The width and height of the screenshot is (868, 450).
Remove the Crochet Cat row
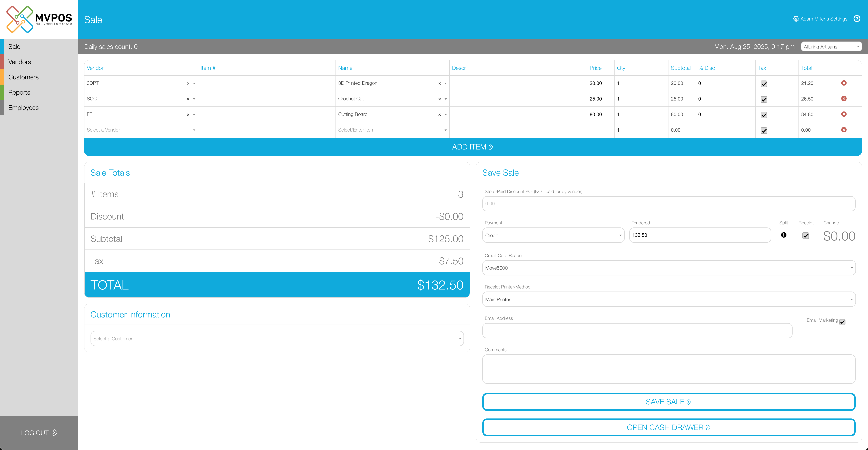[x=844, y=98]
